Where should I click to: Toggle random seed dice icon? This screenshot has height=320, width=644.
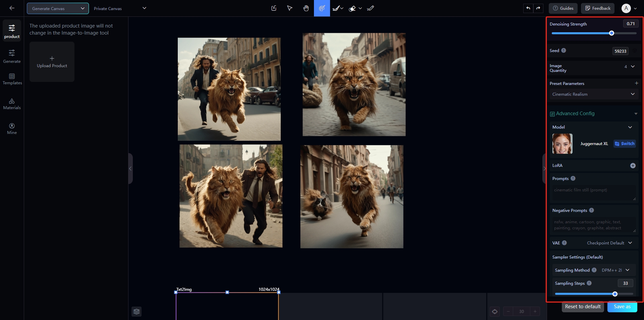[x=635, y=51]
